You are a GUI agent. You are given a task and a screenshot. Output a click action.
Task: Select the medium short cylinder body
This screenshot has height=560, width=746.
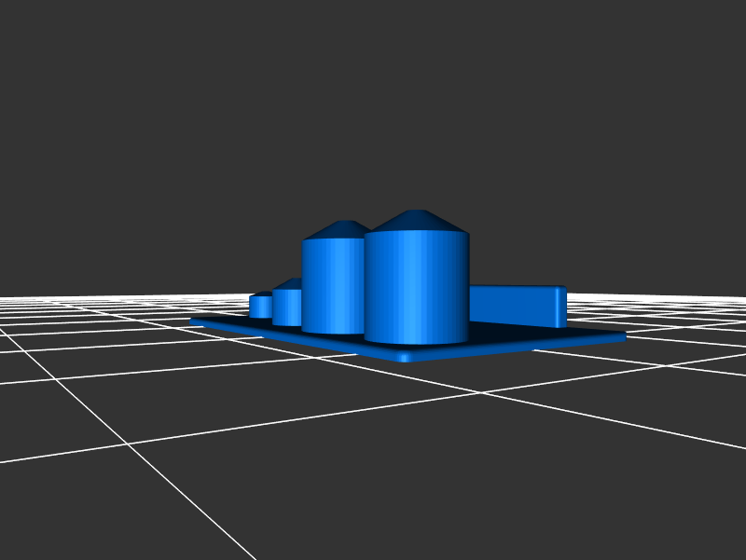click(x=285, y=307)
